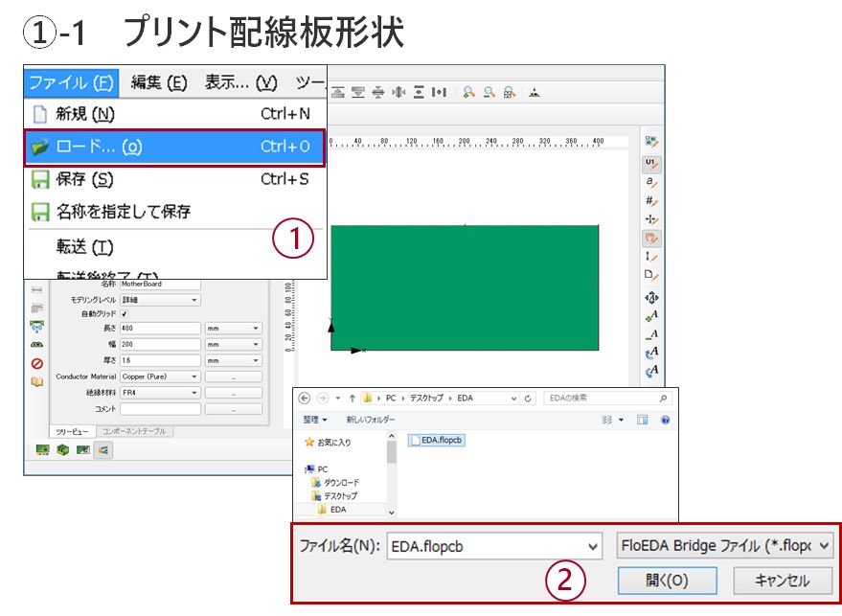Click the zoom in magnifier toolbar icon

pos(469,92)
